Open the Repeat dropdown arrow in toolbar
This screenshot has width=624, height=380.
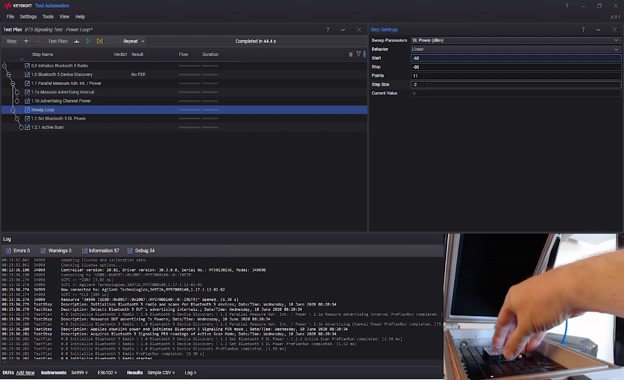tap(143, 41)
